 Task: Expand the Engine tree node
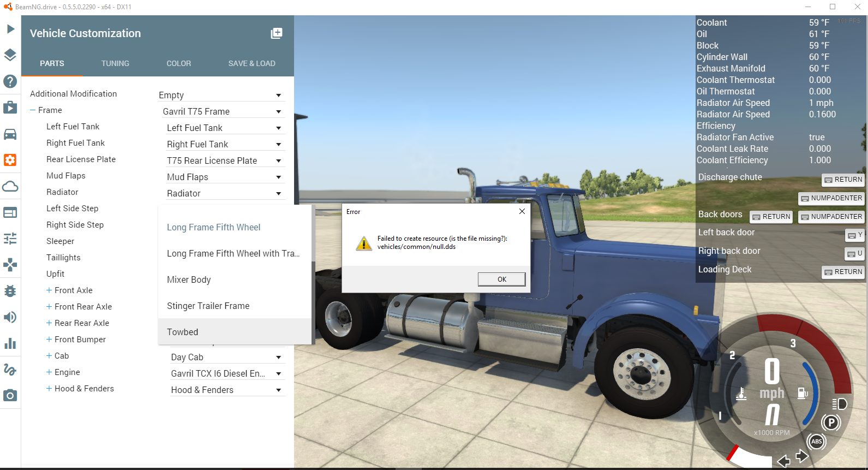pyautogui.click(x=49, y=372)
